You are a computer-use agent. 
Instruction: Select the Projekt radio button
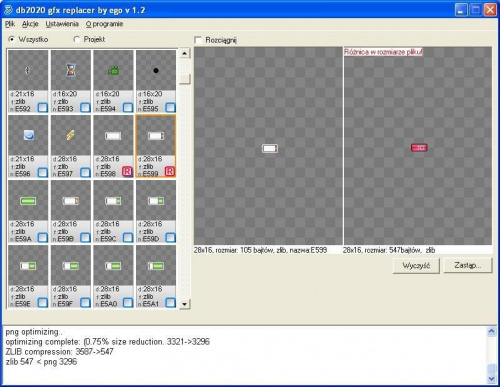tap(77, 39)
